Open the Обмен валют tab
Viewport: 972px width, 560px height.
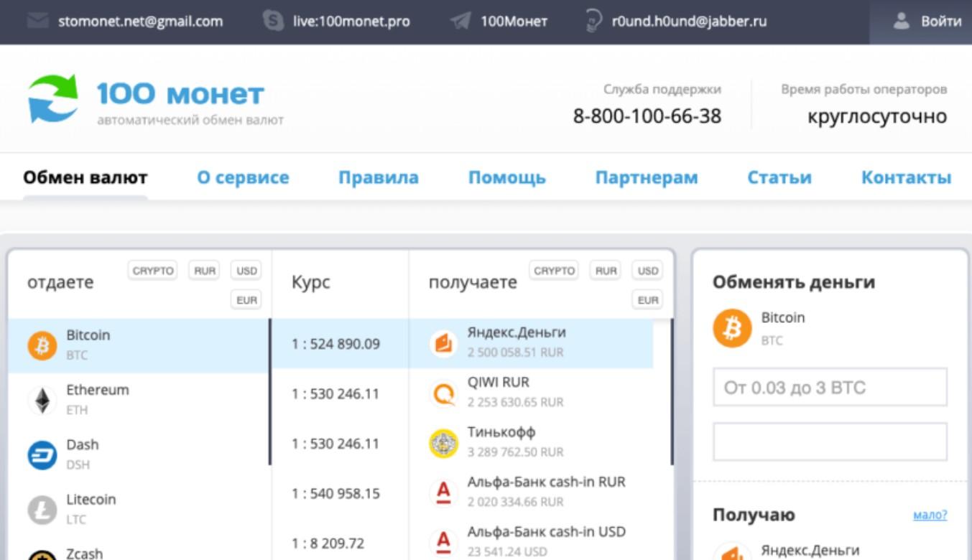pyautogui.click(x=85, y=177)
